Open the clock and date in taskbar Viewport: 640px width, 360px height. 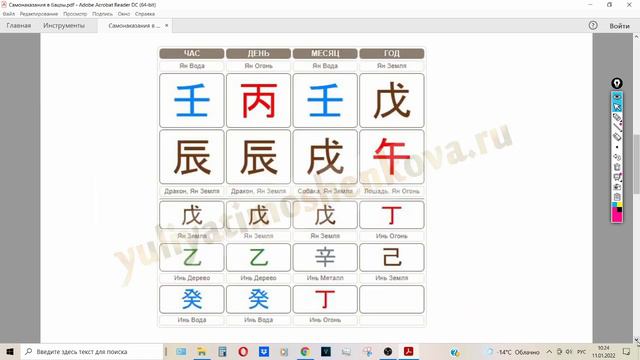(x=603, y=351)
